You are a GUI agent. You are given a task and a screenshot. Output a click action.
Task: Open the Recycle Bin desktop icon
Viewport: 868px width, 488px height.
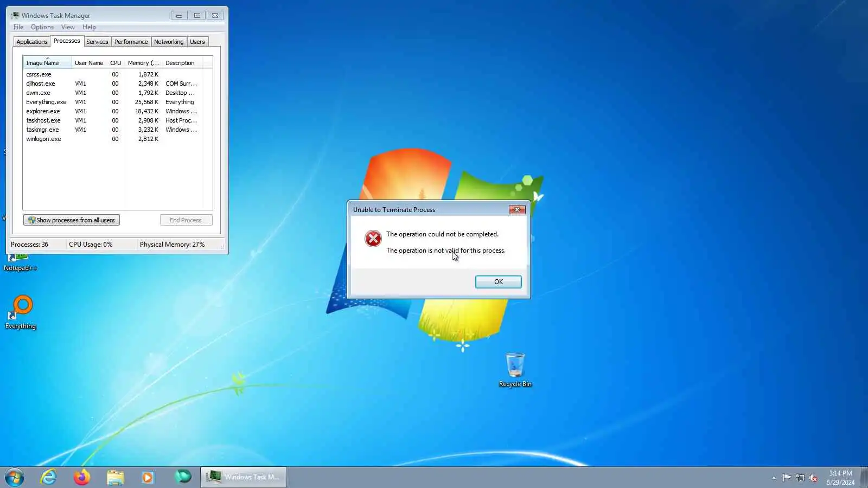[x=515, y=369]
